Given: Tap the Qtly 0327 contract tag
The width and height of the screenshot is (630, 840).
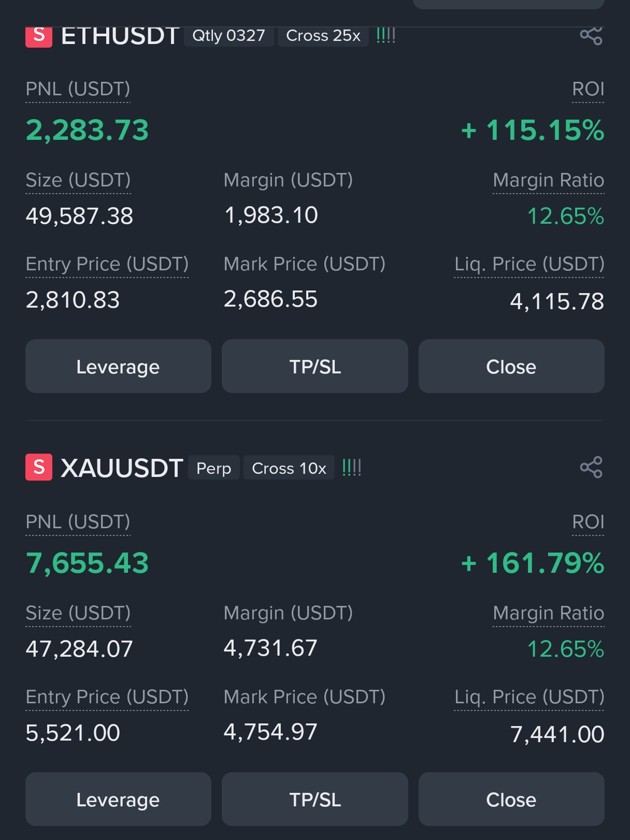Looking at the screenshot, I should click(x=228, y=36).
